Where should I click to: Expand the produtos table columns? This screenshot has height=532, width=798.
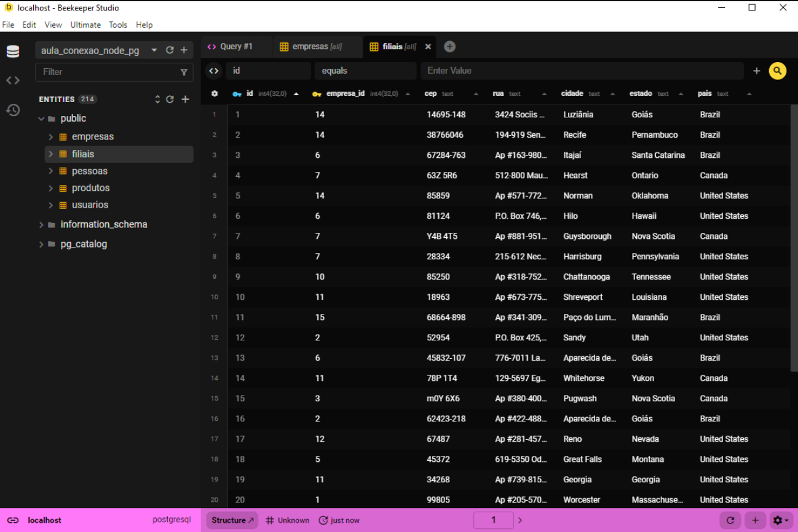click(x=51, y=188)
